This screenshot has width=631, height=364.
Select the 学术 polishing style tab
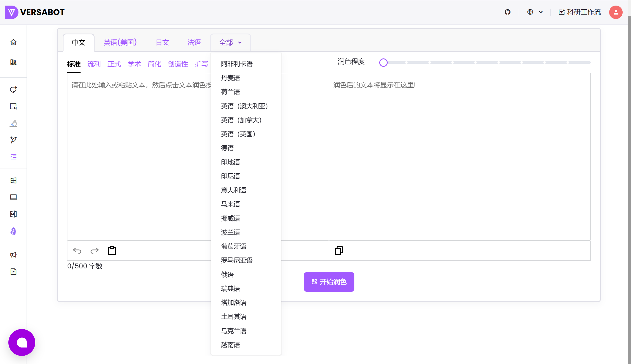[x=134, y=64]
